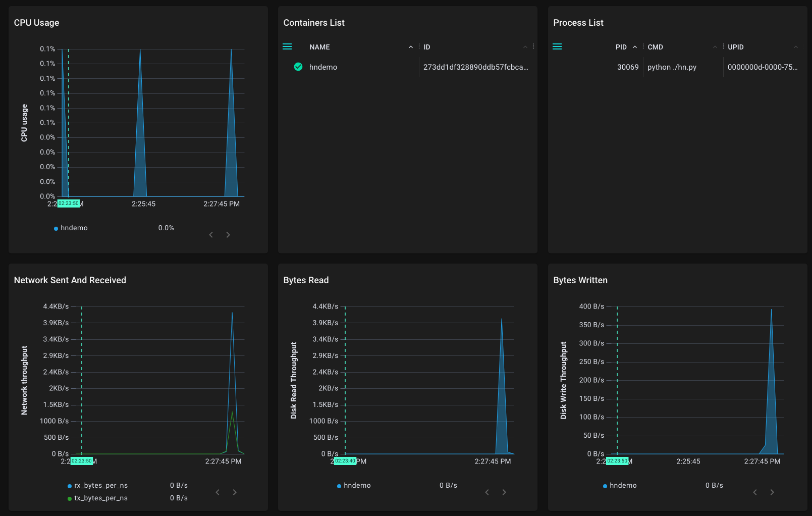Viewport: 812px width, 516px height.
Task: Click the green tx_bytes_per_ns legend color dot
Action: [x=69, y=498]
